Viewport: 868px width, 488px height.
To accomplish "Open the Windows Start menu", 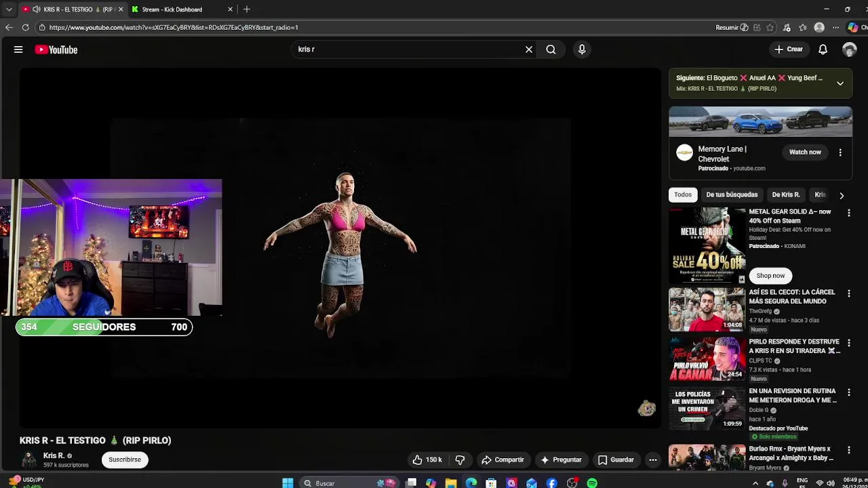I will point(288,483).
